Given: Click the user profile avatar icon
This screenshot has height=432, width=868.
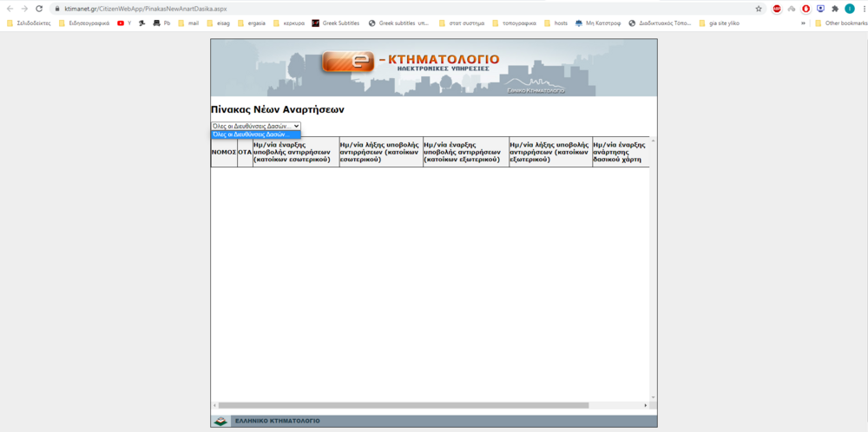Looking at the screenshot, I should [849, 9].
